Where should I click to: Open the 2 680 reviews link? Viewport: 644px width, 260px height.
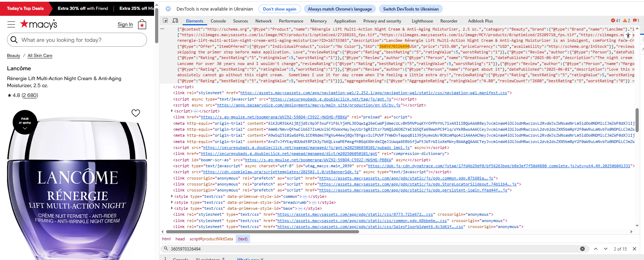click(x=30, y=95)
